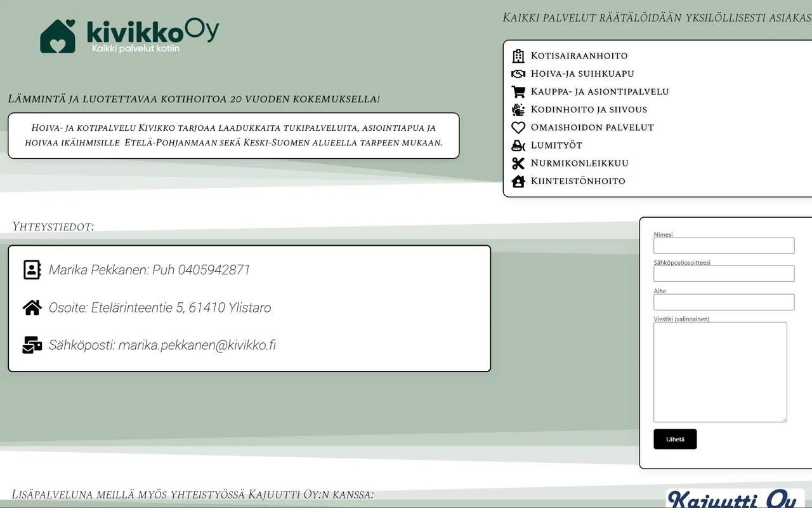Click the scissors icon beside Nurmikonleikkuu
The width and height of the screenshot is (812, 508).
point(518,163)
